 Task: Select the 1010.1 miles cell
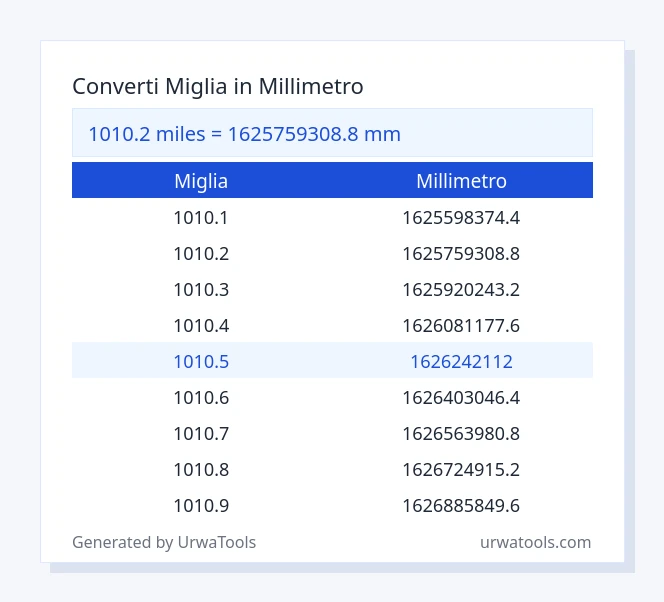coord(201,218)
